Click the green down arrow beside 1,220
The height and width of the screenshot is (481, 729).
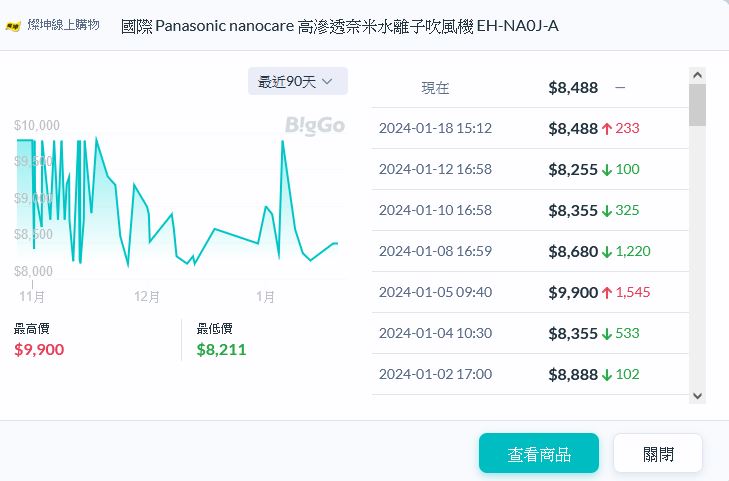click(x=607, y=251)
